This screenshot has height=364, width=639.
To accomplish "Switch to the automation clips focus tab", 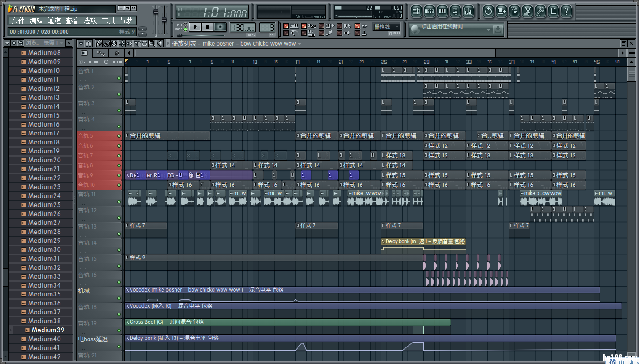I will pyautogui.click(x=101, y=53).
